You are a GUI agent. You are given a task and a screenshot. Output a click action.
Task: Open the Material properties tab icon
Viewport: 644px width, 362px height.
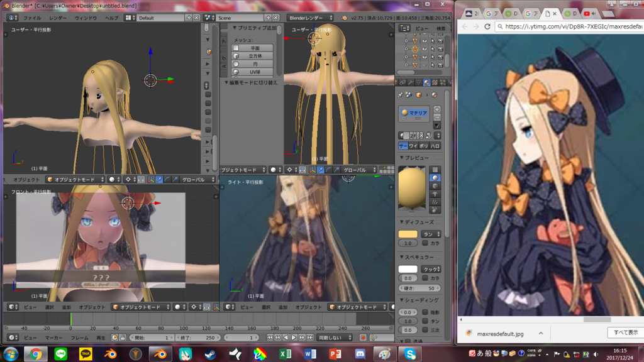[427, 83]
